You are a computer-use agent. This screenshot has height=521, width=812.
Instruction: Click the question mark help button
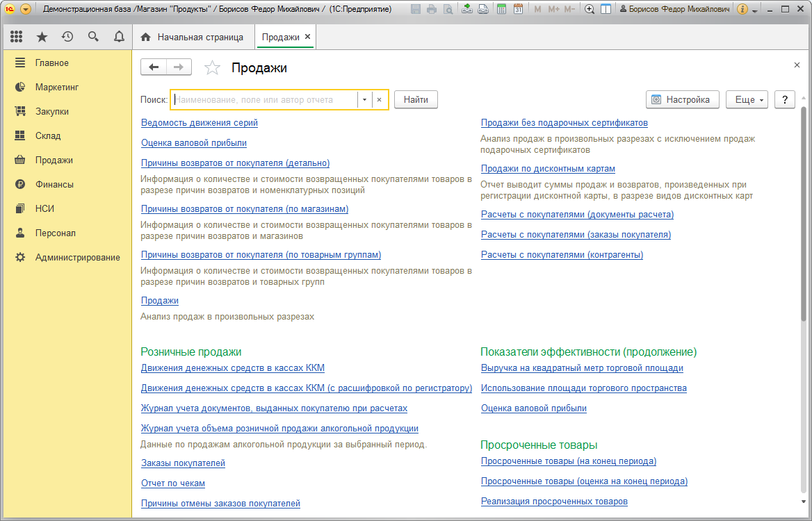point(785,100)
